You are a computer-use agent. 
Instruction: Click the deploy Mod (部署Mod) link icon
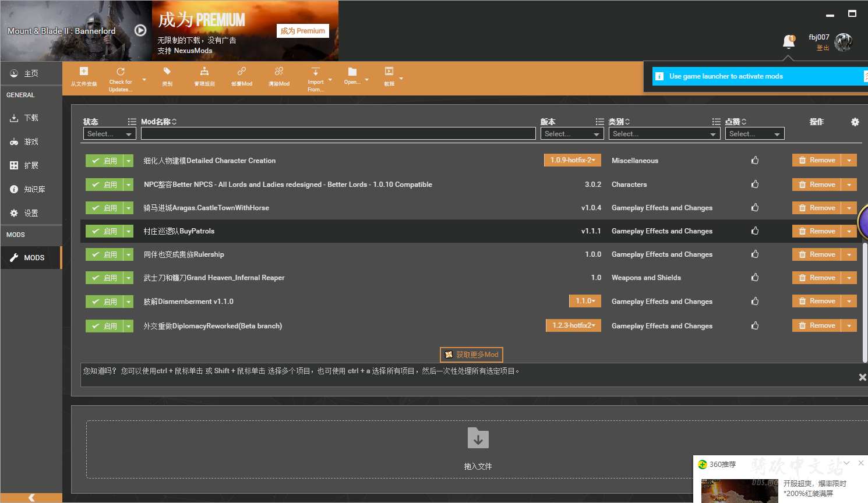pos(242,71)
